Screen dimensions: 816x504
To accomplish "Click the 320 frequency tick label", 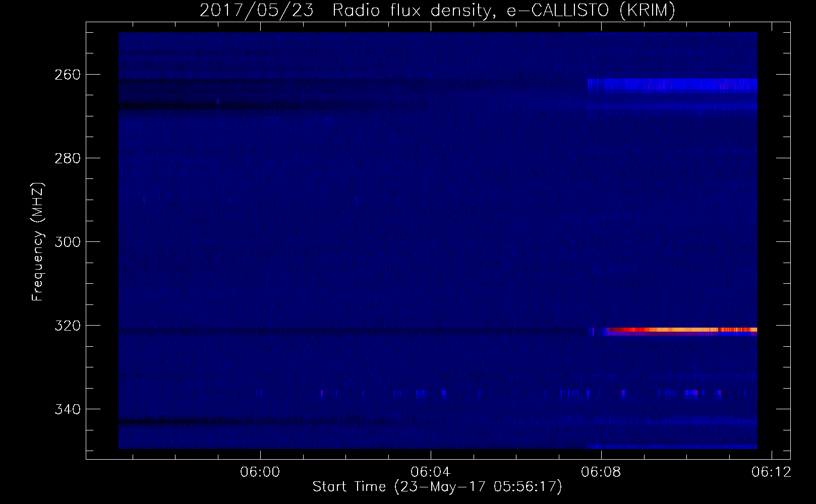I will click(67, 326).
